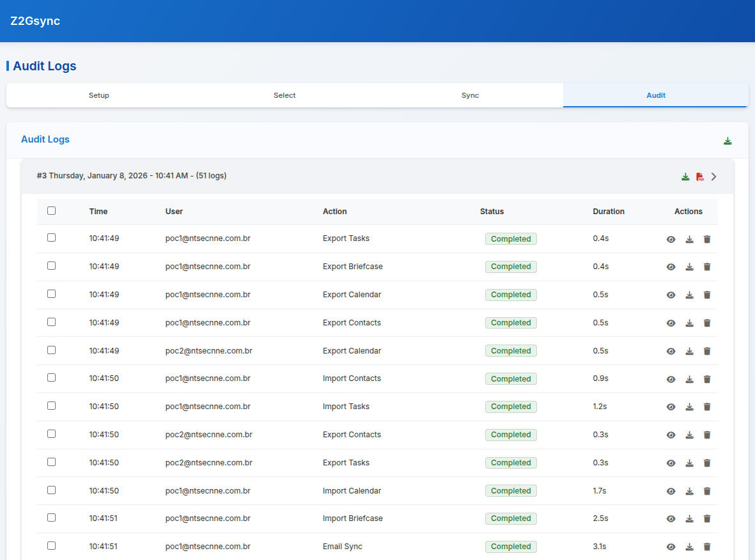View the poc2 Export Calendar log details
The height and width of the screenshot is (560, 755).
671,351
